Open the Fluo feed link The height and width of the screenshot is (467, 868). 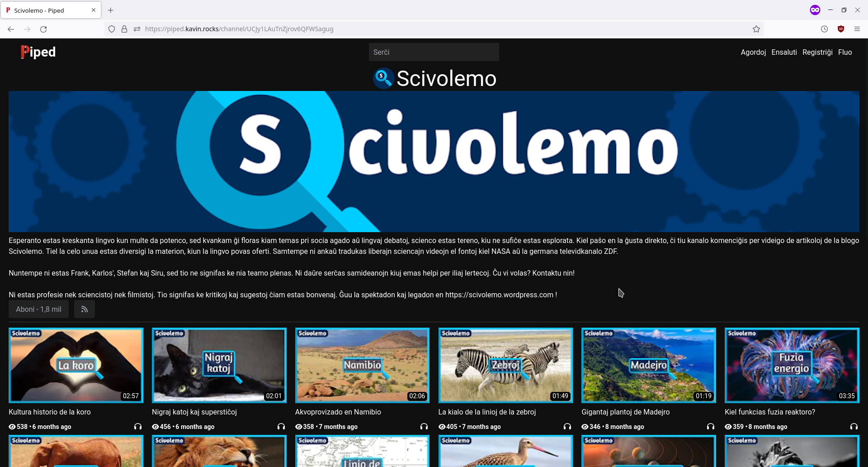tap(845, 52)
